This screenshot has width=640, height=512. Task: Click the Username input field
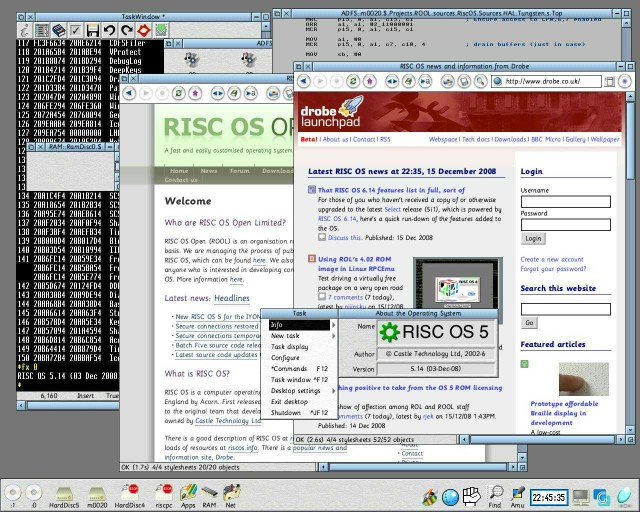tap(565, 200)
